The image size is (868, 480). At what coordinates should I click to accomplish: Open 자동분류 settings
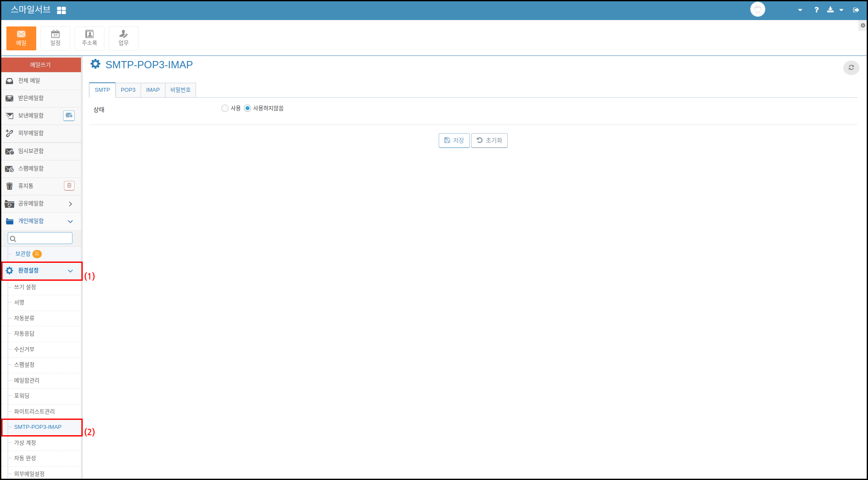pyautogui.click(x=24, y=318)
